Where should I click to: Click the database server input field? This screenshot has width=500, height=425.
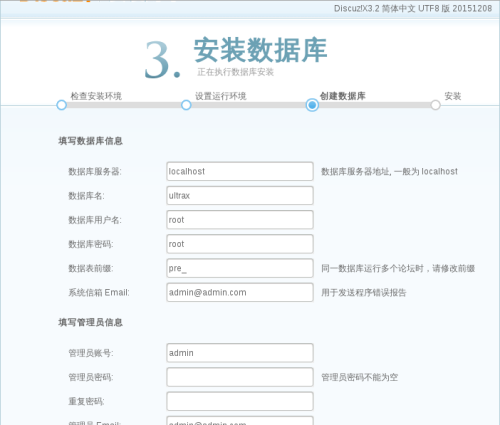point(240,171)
